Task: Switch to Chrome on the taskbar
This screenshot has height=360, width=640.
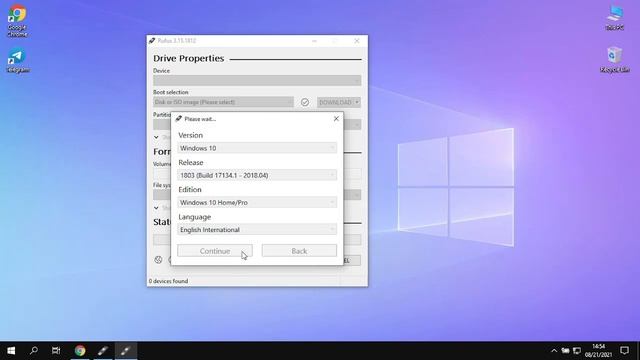Action: [80, 351]
